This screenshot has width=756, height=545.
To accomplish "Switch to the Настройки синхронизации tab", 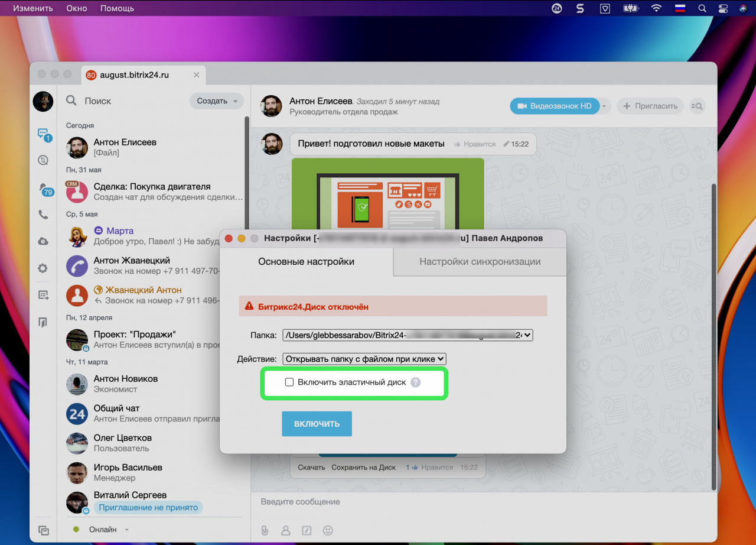I will pyautogui.click(x=480, y=261).
